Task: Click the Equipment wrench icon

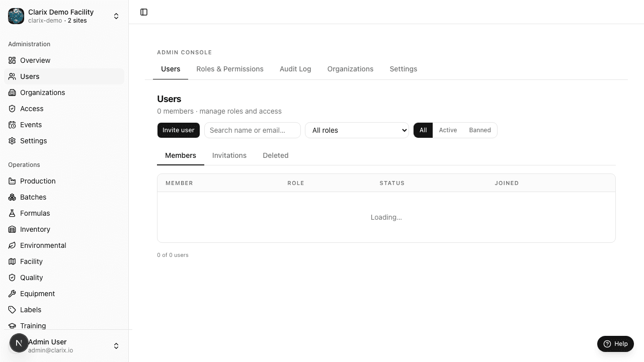Action: click(12, 294)
